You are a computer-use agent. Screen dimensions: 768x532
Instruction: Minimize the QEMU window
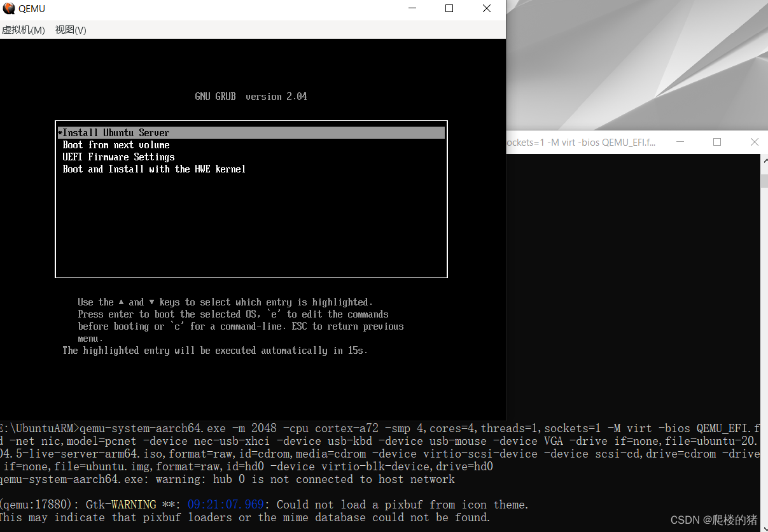point(412,8)
